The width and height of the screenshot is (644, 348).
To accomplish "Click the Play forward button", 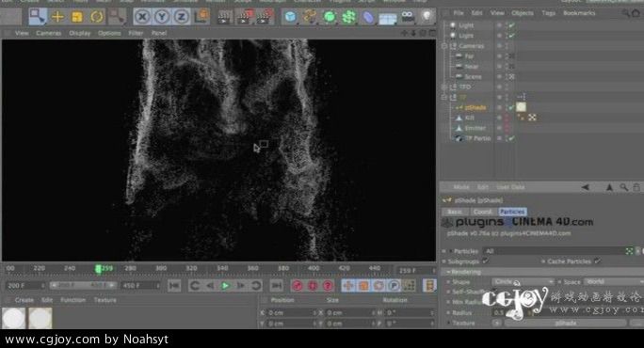I will (225, 285).
